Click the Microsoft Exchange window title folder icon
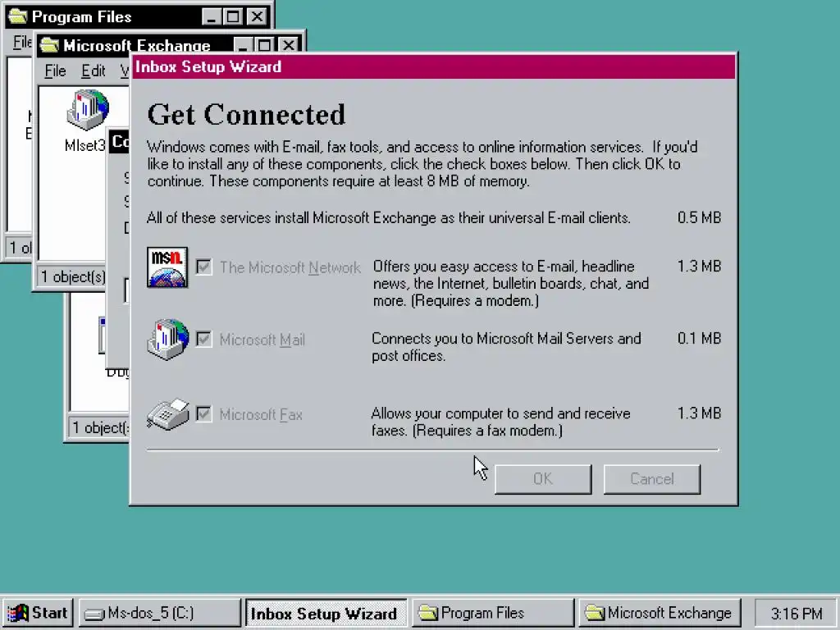840x630 pixels. click(x=48, y=45)
